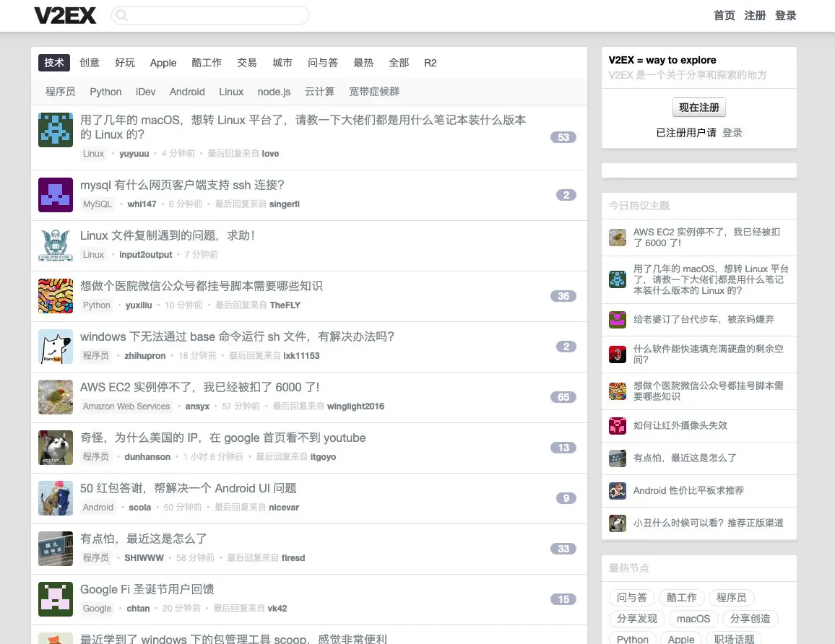Click 注册 in top navigation
Screen dimensions: 835x644
click(755, 15)
